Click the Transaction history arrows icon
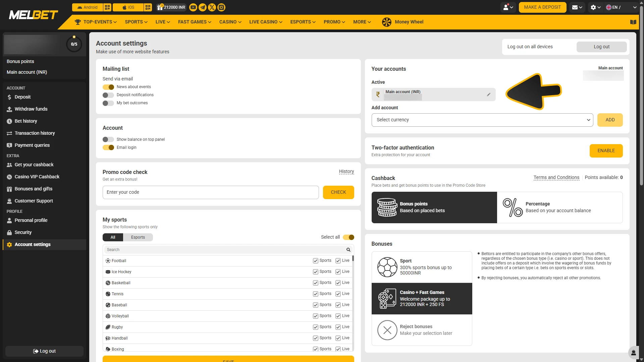 9,133
